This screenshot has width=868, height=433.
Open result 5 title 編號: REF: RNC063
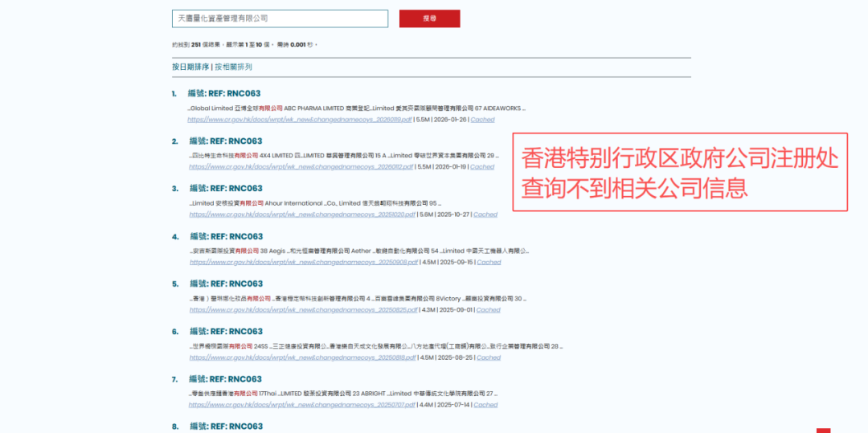point(226,284)
